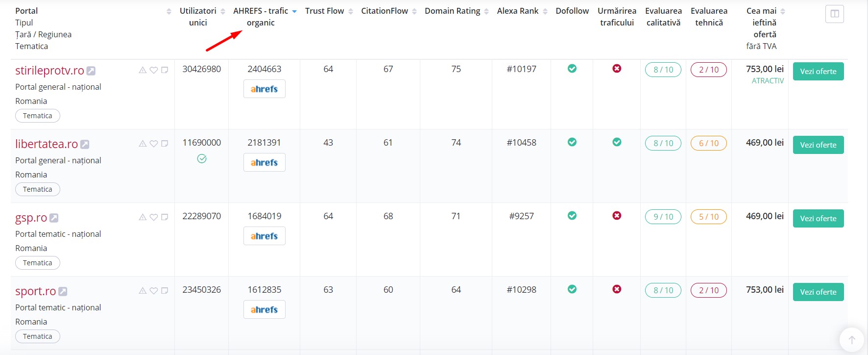Open stirileprotv.ro portal link

(49, 71)
